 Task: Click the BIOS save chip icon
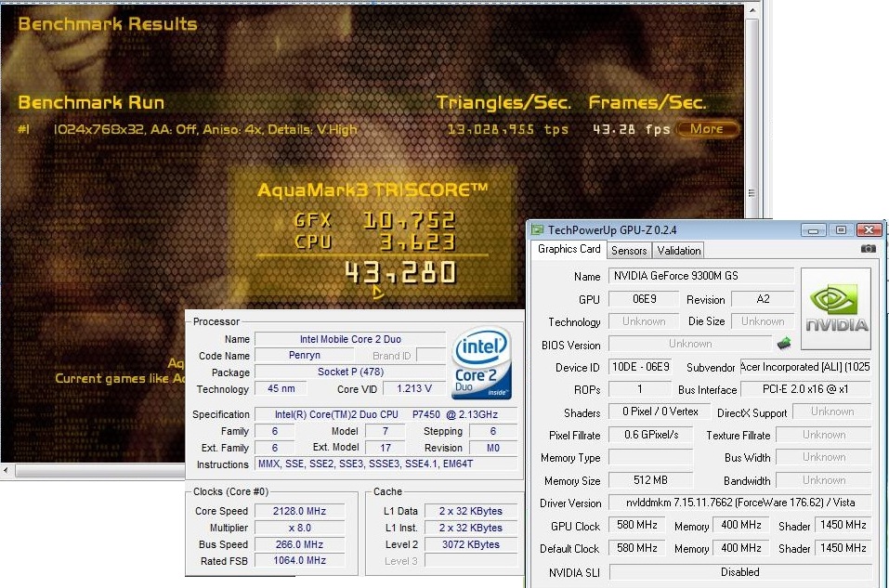784,343
